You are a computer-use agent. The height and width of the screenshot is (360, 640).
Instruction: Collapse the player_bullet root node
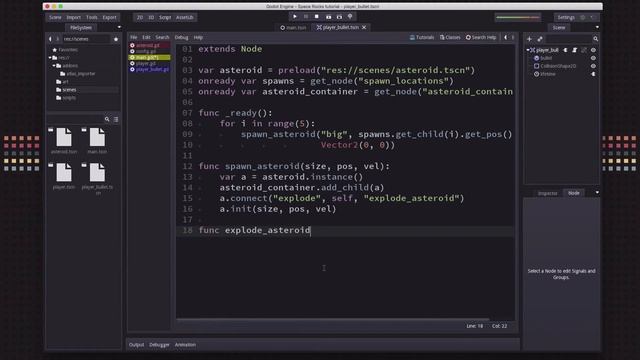[527, 50]
